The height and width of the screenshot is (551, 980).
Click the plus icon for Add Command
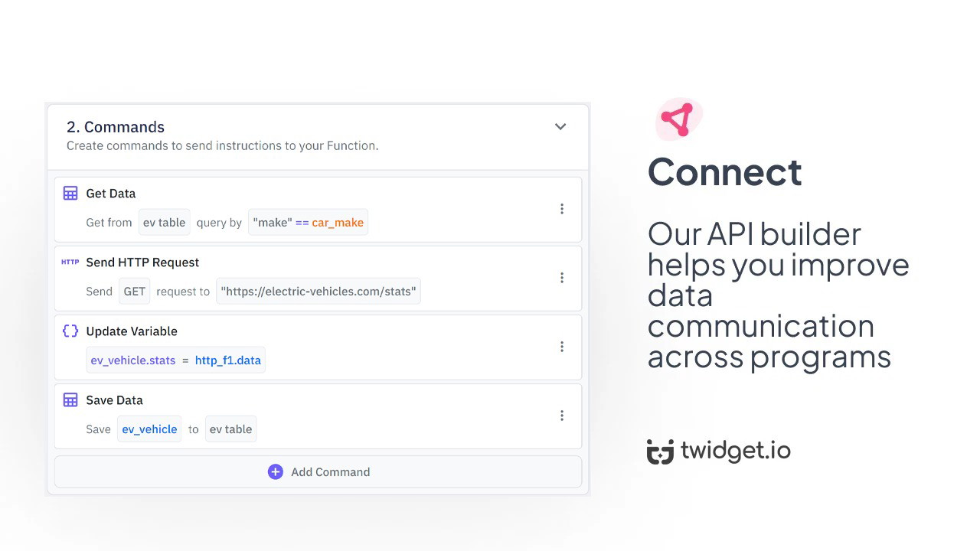pos(276,472)
